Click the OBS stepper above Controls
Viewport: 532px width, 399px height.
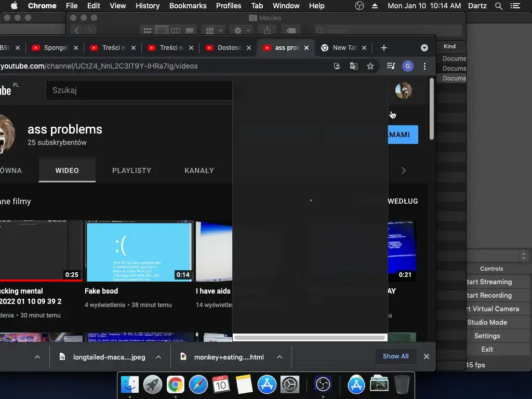pyautogui.click(x=524, y=256)
